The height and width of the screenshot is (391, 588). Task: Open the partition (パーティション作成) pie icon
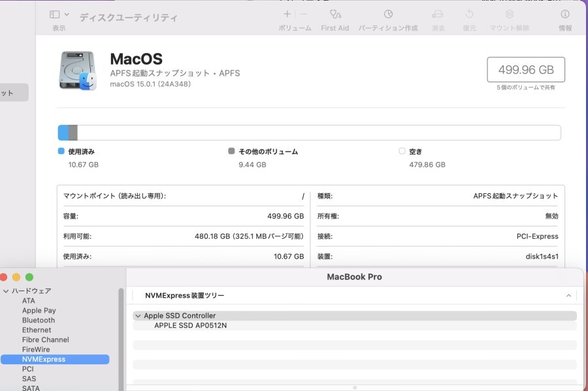coord(388,14)
